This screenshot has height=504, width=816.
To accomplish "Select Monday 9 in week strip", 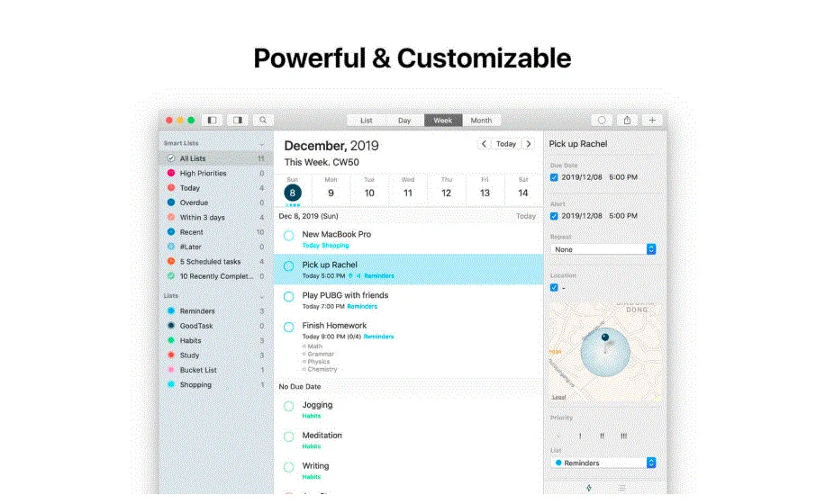I will click(x=331, y=193).
